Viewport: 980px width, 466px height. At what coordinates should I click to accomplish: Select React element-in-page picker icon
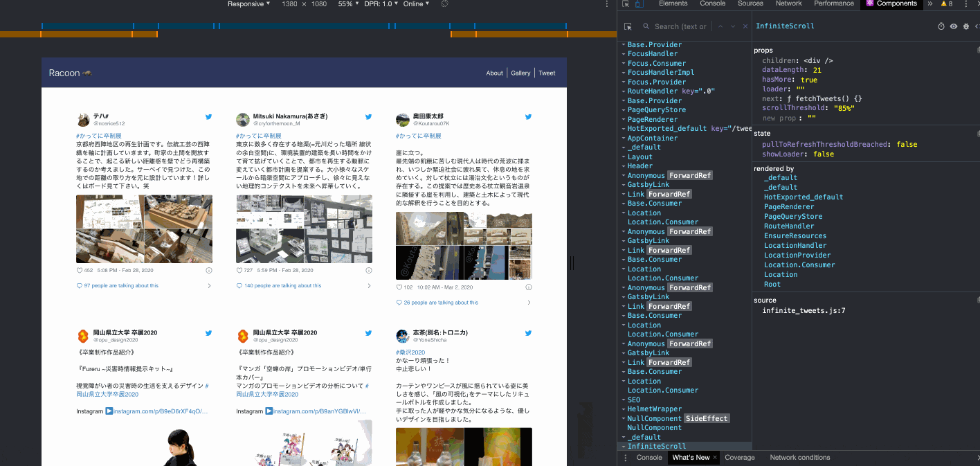coord(628,26)
